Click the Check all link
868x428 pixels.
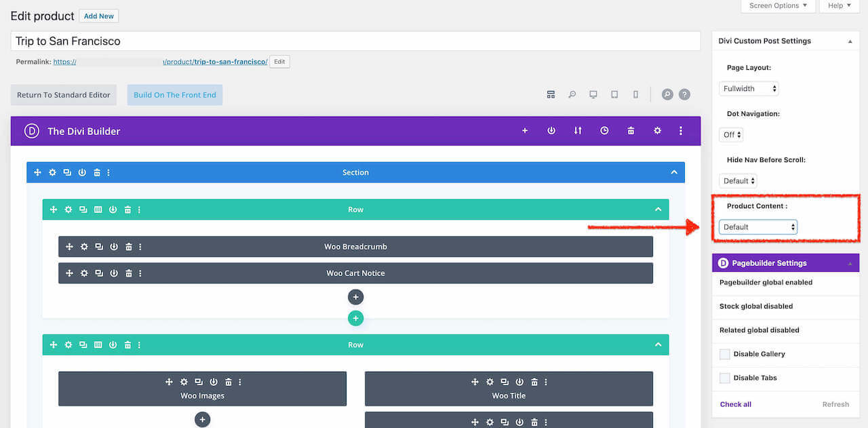736,404
